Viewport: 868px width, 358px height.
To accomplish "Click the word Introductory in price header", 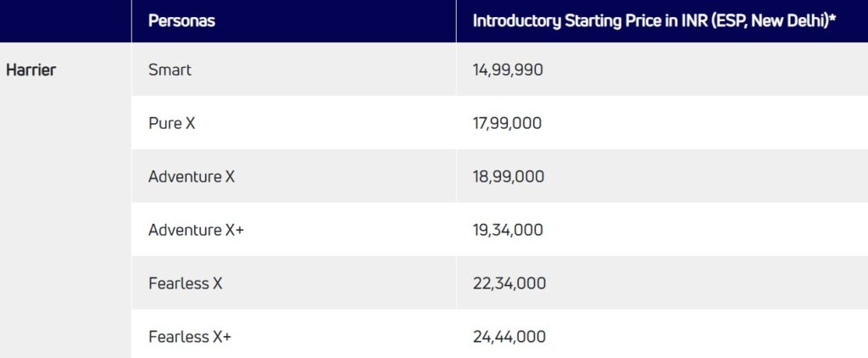I will coord(516,21).
